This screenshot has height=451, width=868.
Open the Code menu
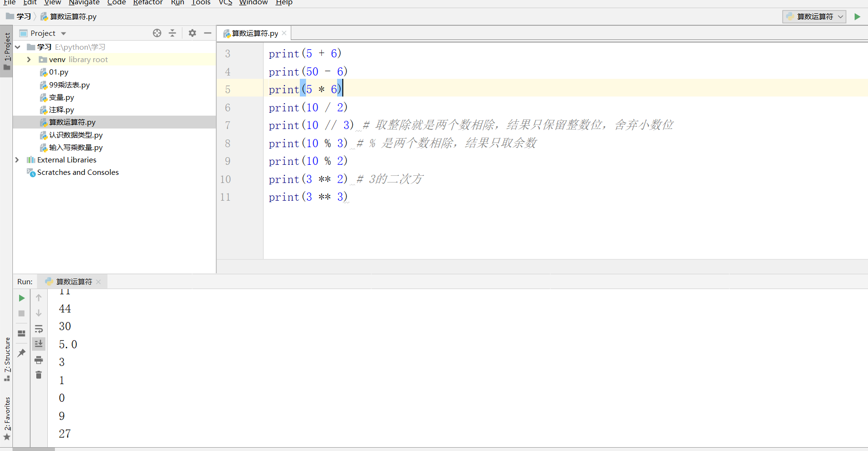coord(116,2)
